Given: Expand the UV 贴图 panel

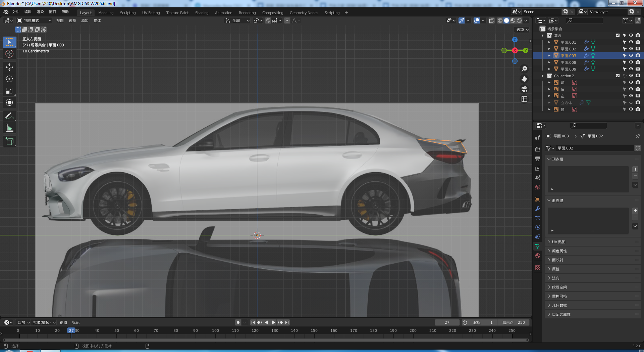Looking at the screenshot, I should 559,242.
